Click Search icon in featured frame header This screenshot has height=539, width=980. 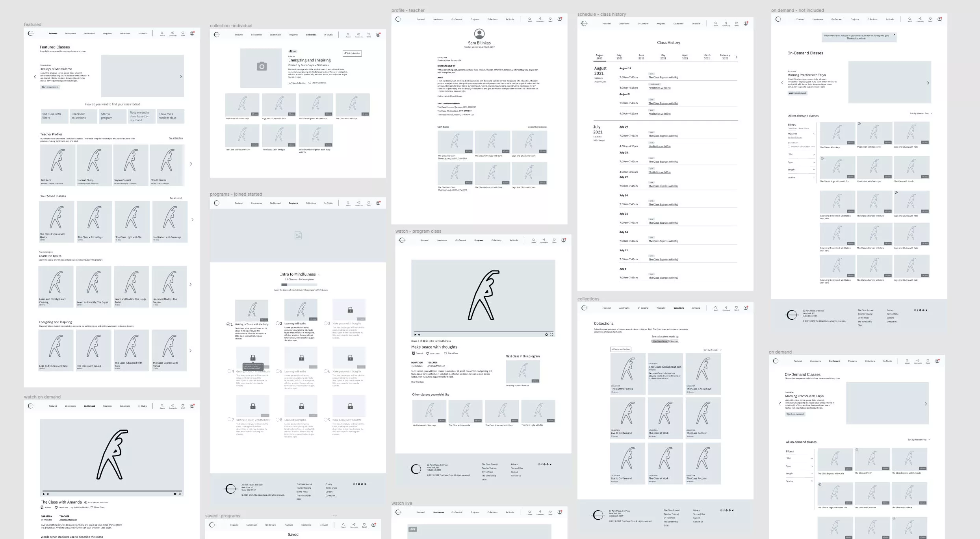162,33
